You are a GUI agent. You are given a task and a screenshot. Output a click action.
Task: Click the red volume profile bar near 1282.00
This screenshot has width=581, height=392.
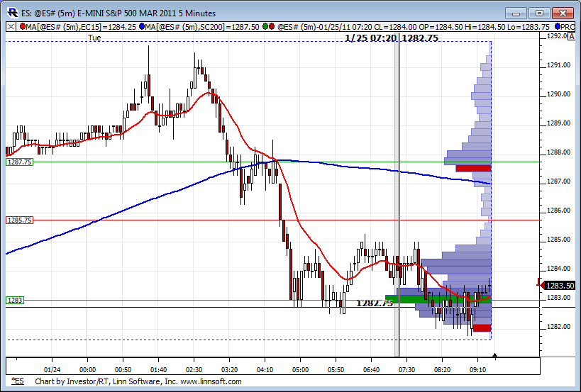click(482, 327)
